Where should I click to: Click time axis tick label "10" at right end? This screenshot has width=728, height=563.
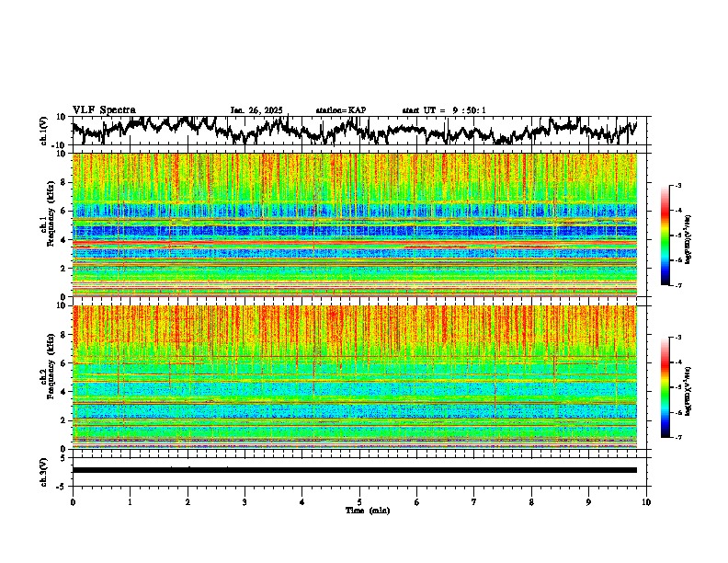click(x=646, y=502)
